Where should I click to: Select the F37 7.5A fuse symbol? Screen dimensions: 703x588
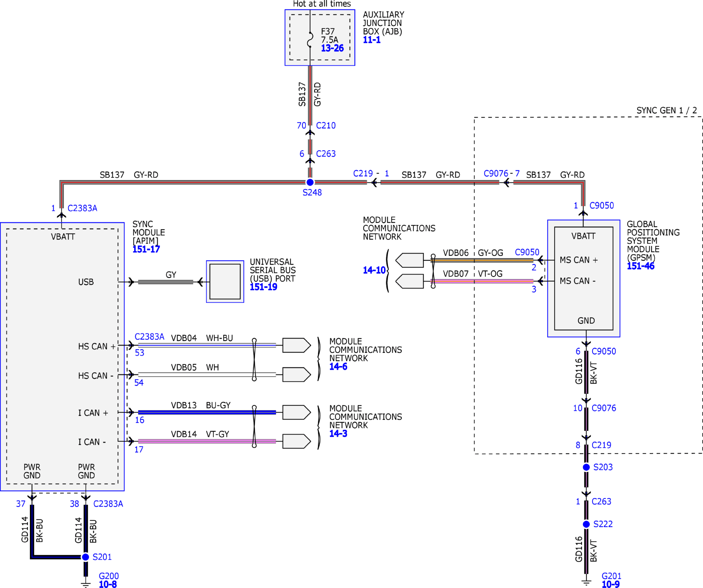click(310, 40)
